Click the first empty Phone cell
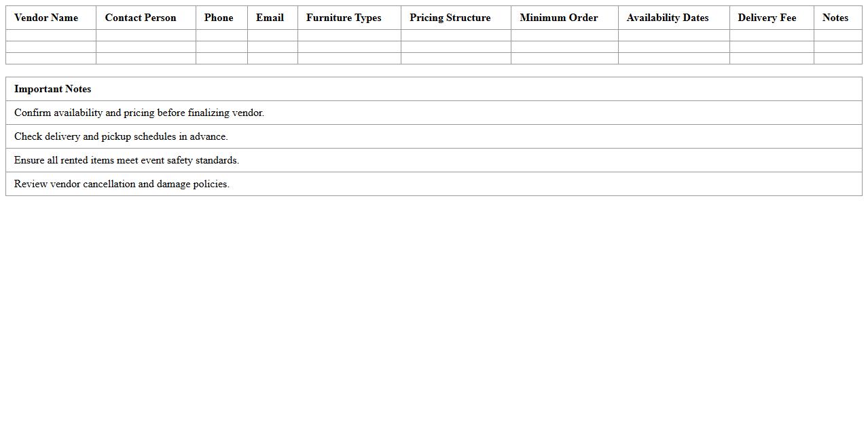Screen dimensions: 868x441 pos(221,35)
